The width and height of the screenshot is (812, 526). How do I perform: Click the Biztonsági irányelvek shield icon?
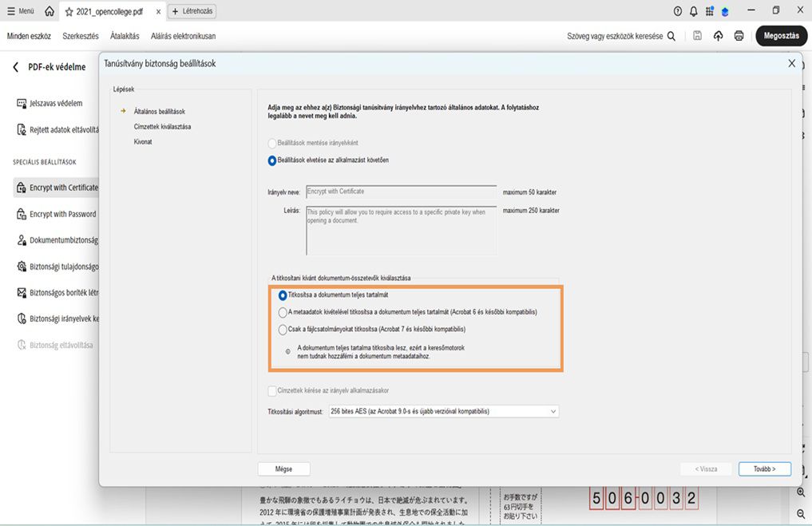coord(22,318)
